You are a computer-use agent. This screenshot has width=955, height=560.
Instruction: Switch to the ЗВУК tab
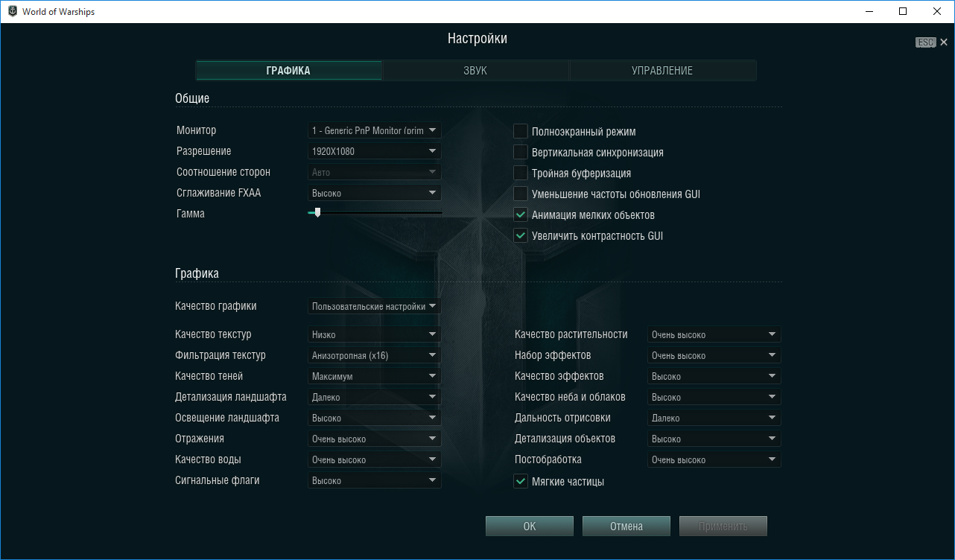pos(475,71)
